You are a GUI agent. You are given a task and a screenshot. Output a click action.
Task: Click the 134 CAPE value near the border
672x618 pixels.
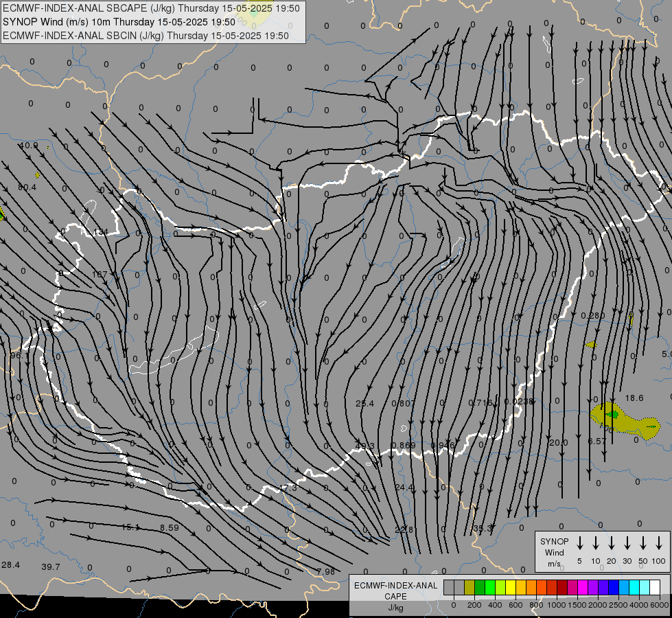[101, 232]
